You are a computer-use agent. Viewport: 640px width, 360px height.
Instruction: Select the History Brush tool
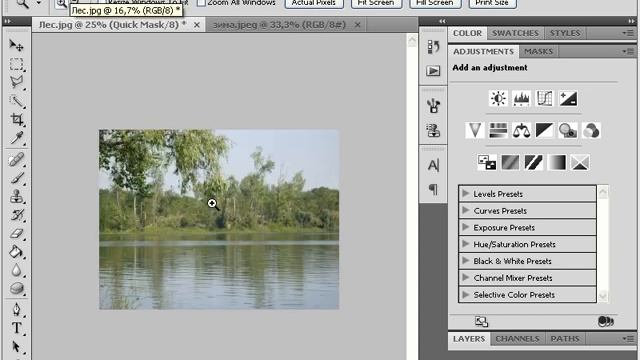[16, 215]
